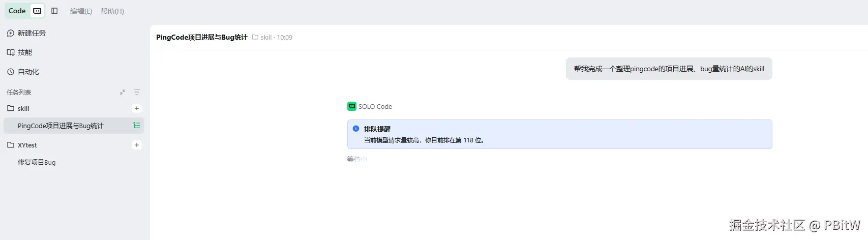Click the skill folder icon in sidebar
868x240 pixels.
pyautogui.click(x=11, y=108)
